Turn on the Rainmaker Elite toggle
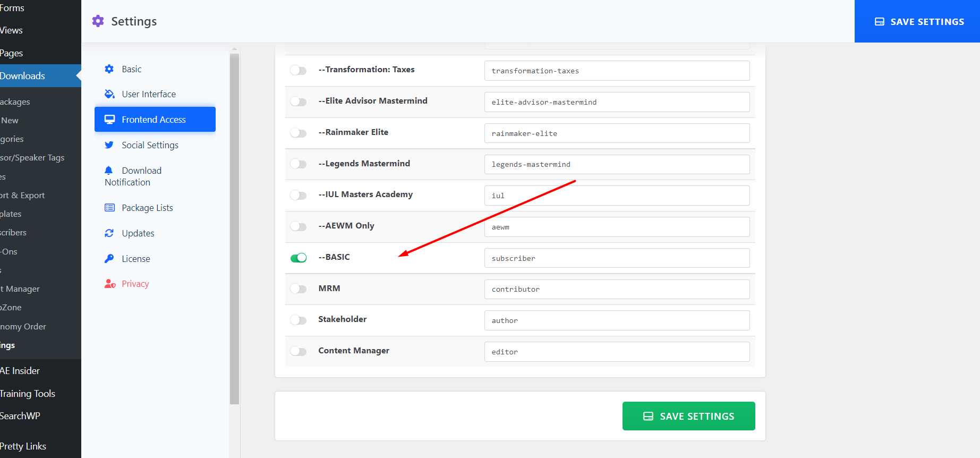This screenshot has height=458, width=980. [299, 133]
